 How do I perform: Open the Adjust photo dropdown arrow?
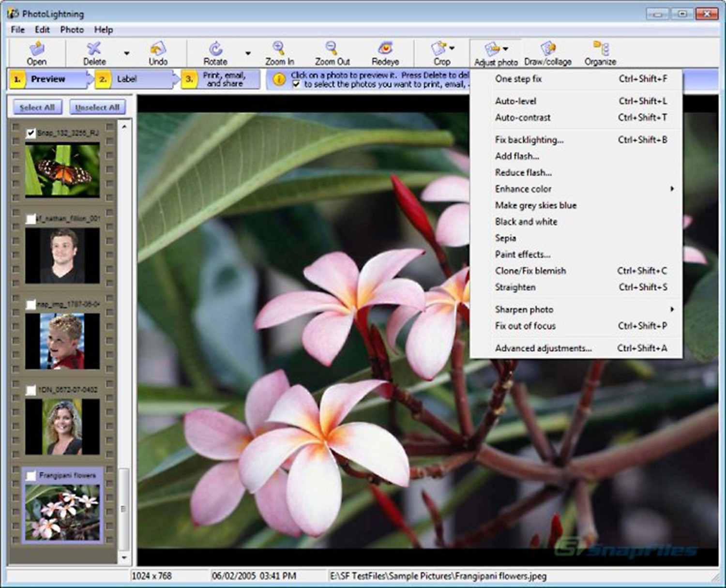pyautogui.click(x=505, y=48)
